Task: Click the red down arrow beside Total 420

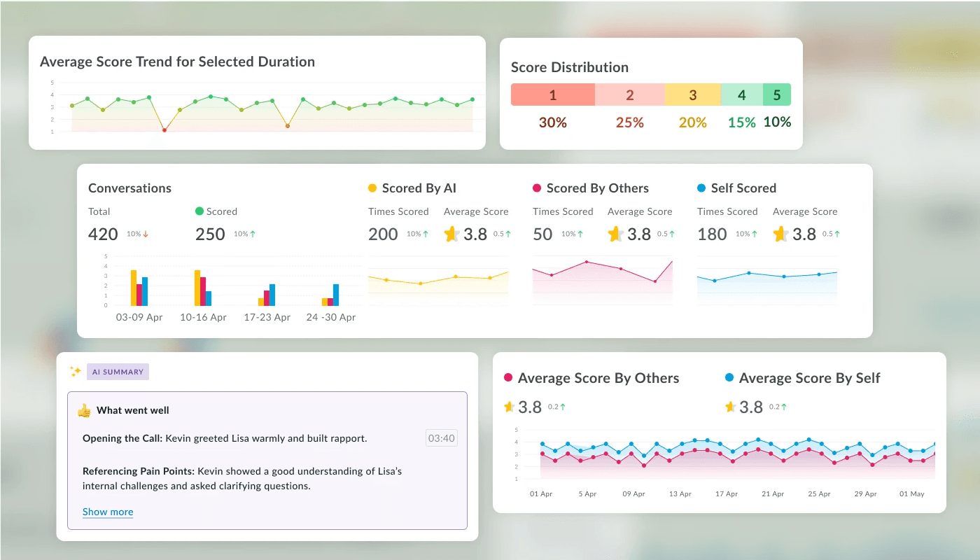Action: [146, 234]
